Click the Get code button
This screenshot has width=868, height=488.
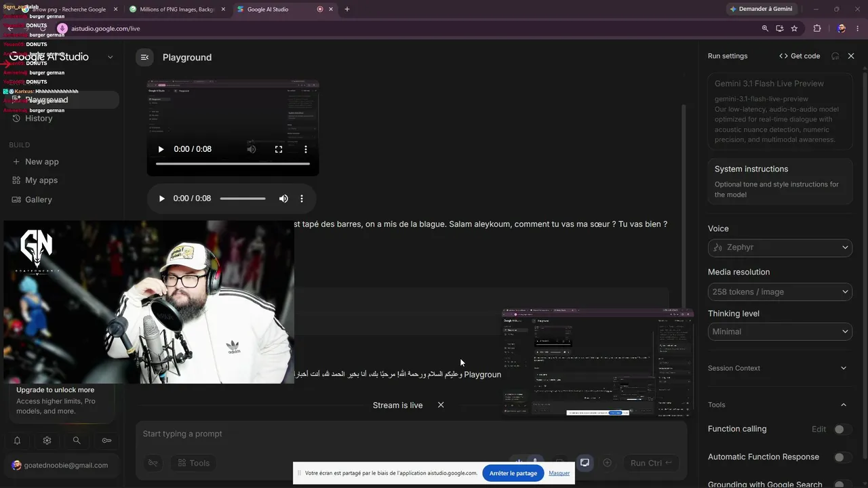[x=800, y=56]
